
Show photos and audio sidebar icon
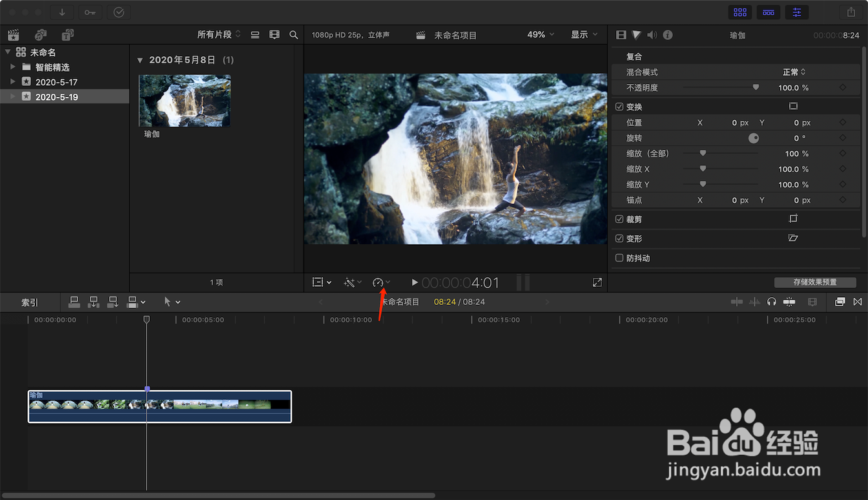[41, 35]
